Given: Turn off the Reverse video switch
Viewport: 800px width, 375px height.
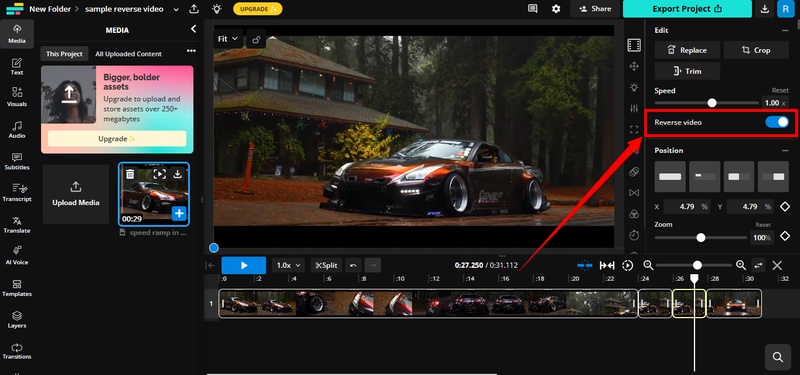Looking at the screenshot, I should click(777, 122).
